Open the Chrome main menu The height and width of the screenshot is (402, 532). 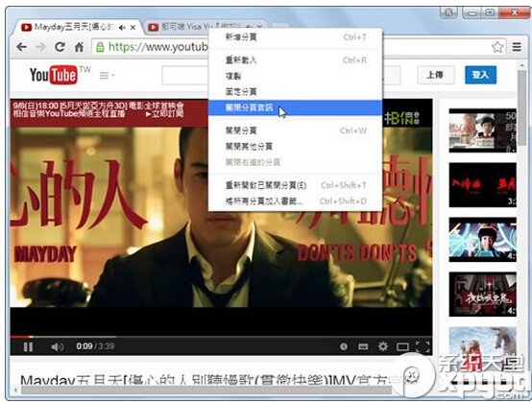point(517,47)
